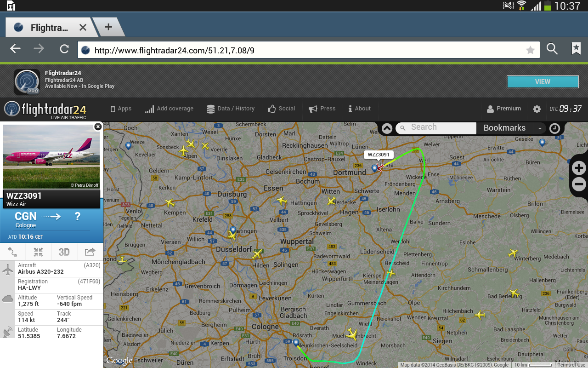Click the share flight arrow icon
Image resolution: width=588 pixels, height=368 pixels.
90,252
